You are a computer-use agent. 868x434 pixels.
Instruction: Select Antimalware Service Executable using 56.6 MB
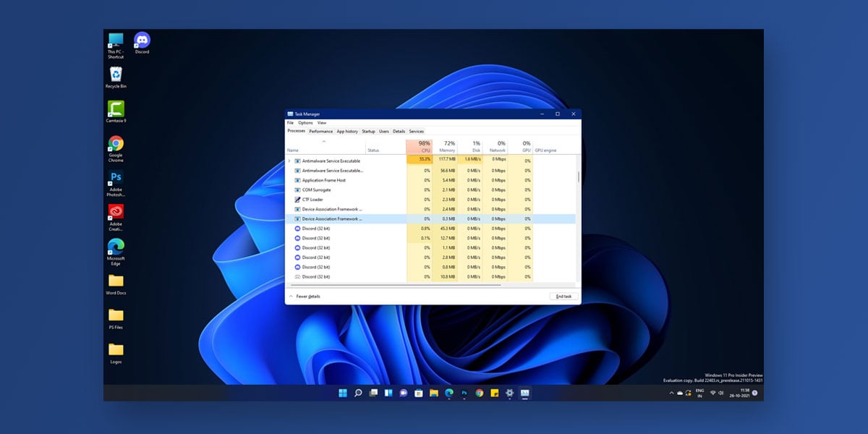pyautogui.click(x=431, y=171)
